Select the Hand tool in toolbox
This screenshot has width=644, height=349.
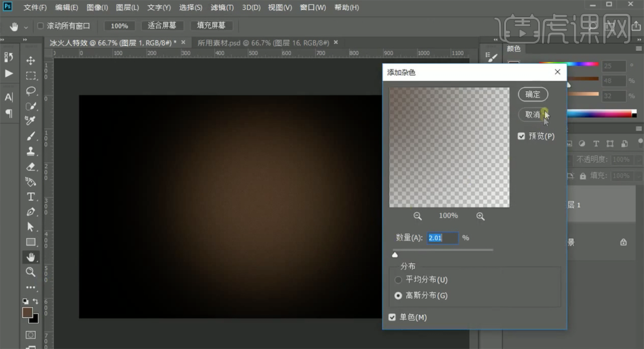click(31, 257)
